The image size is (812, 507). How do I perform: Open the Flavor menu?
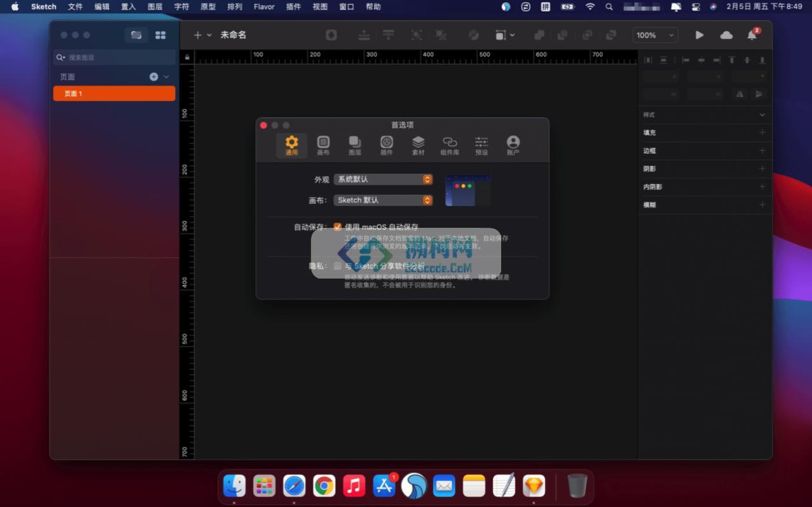[264, 7]
